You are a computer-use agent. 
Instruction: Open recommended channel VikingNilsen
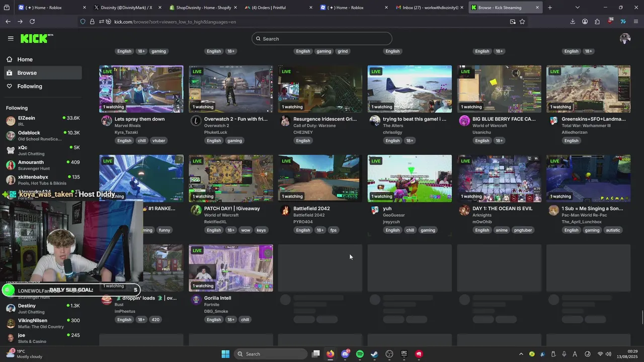[x=43, y=323]
